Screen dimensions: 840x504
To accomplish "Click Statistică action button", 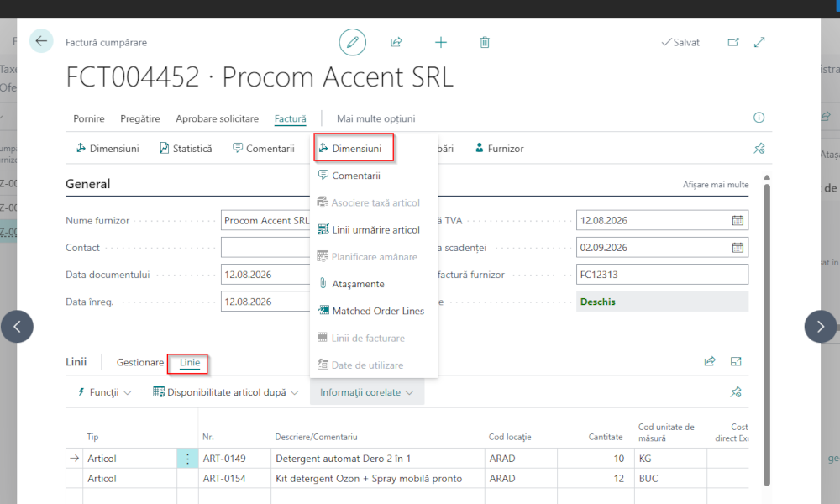I will tap(186, 149).
